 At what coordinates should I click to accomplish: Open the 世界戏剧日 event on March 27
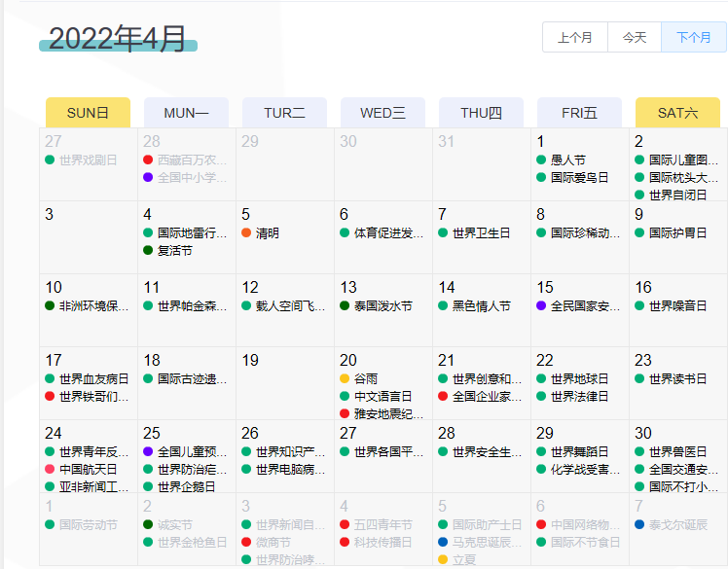(89, 160)
